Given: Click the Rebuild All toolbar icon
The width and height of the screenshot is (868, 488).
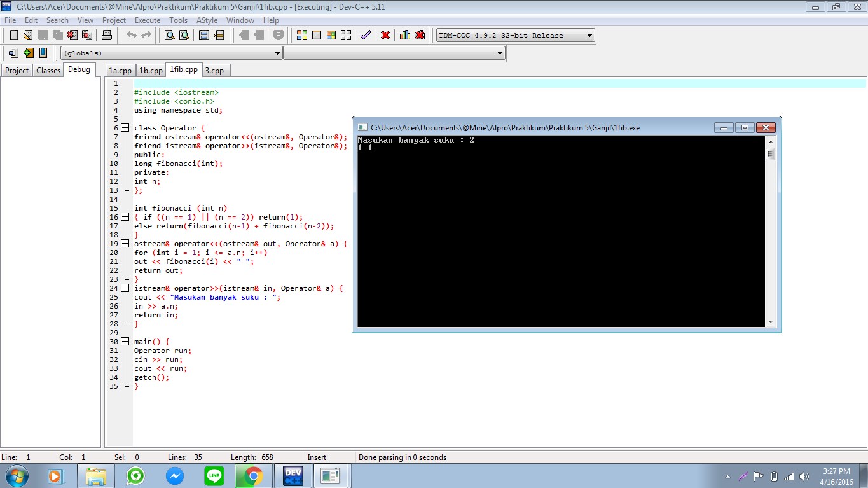Looking at the screenshot, I should click(346, 35).
